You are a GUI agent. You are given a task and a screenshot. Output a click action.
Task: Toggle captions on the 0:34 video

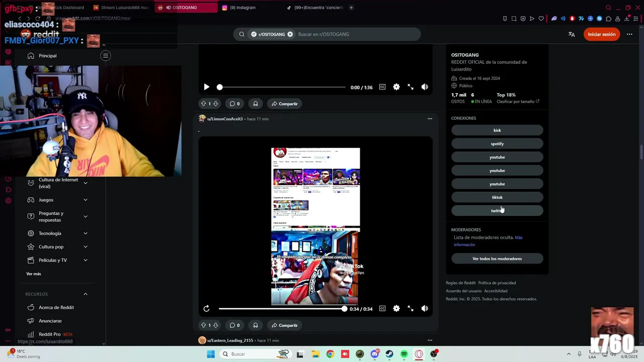pos(382,309)
